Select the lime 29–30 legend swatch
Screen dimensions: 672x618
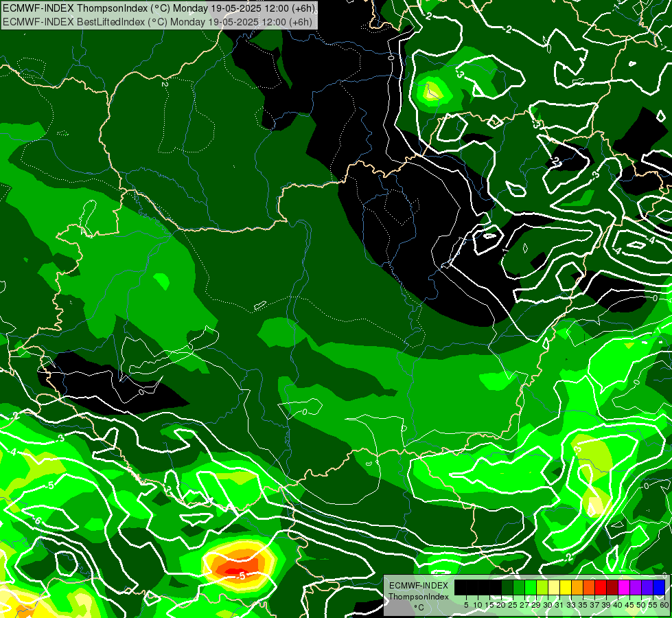tap(542, 587)
